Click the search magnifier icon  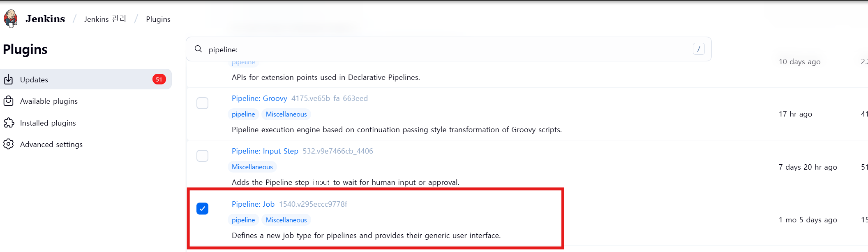[199, 49]
